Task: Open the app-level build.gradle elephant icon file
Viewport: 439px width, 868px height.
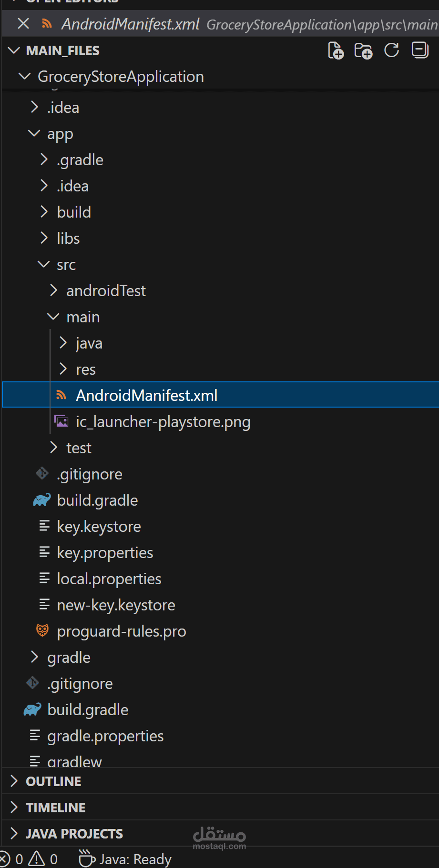Action: pyautogui.click(x=97, y=500)
